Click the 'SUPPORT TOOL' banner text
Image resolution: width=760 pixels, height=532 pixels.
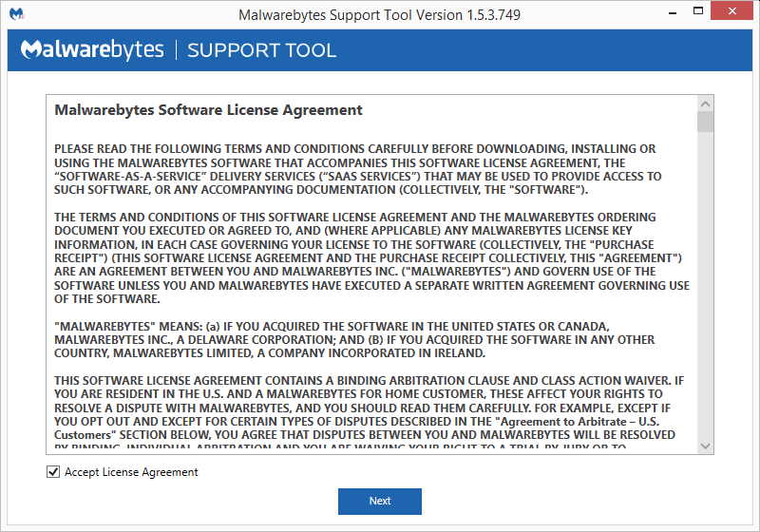pyautogui.click(x=262, y=50)
